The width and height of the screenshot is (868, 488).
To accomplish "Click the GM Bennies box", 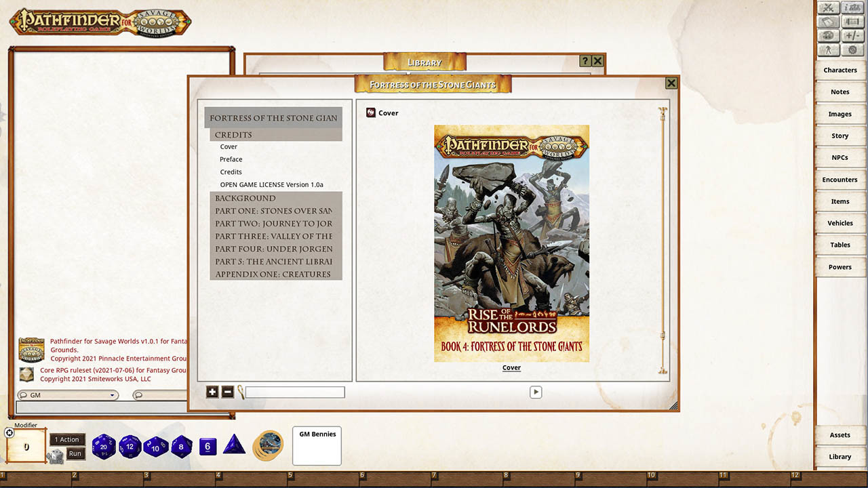I will tap(317, 445).
